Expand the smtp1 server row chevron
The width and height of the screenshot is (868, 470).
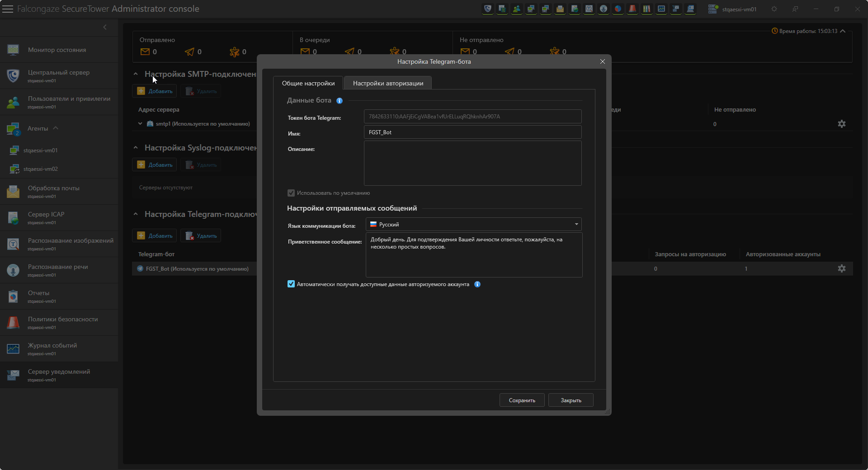(140, 124)
